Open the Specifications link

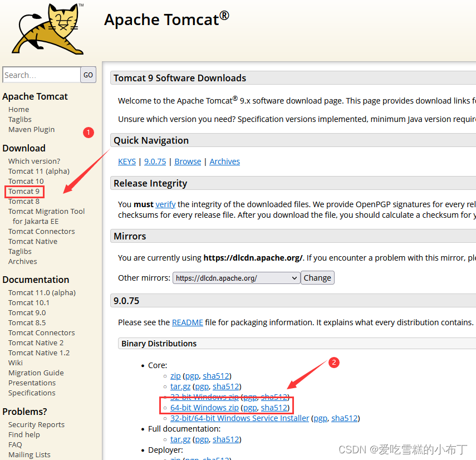pyautogui.click(x=32, y=393)
